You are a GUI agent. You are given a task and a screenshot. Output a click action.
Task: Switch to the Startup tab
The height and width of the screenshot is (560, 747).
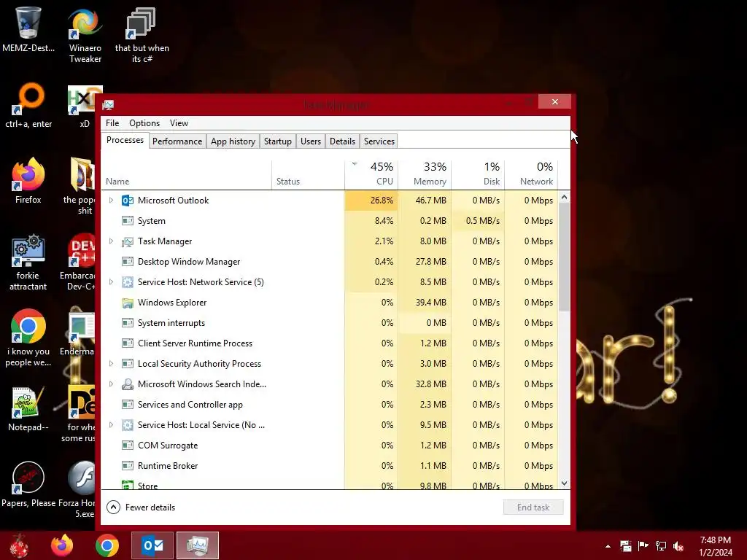click(x=278, y=141)
